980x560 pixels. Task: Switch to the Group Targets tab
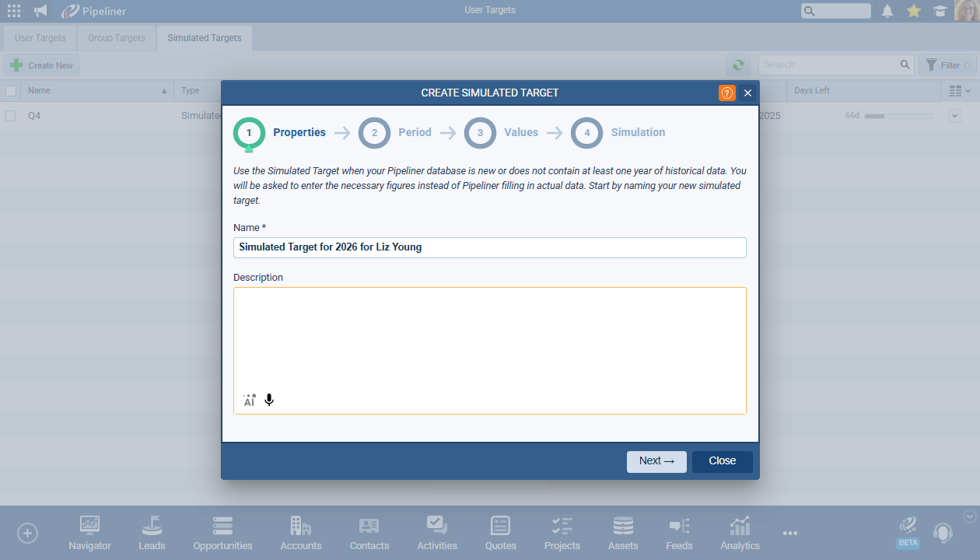point(117,38)
